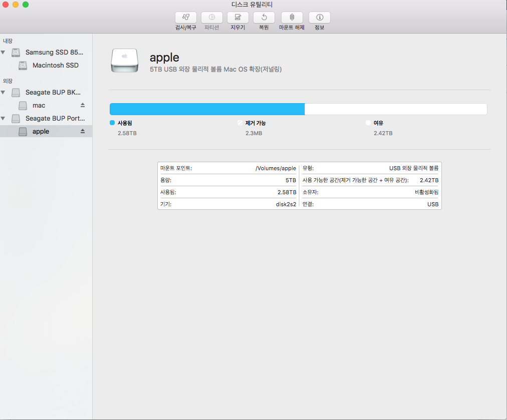
Task: Select the mac volume in the sidebar
Action: click(39, 105)
